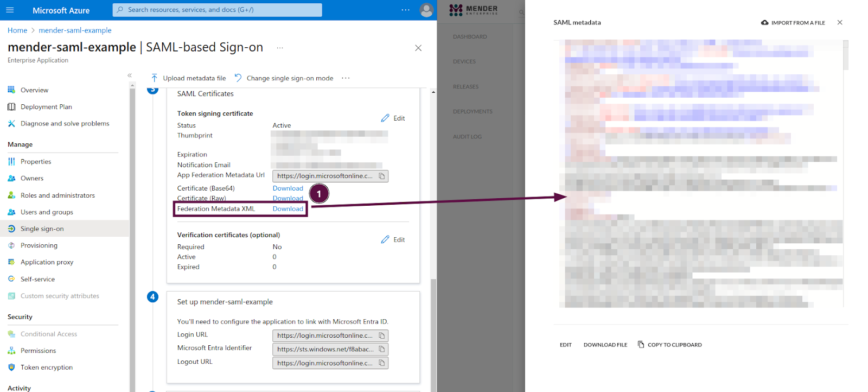868x392 pixels.
Task: Open the toolbar more options ellipsis
Action: pyautogui.click(x=346, y=78)
